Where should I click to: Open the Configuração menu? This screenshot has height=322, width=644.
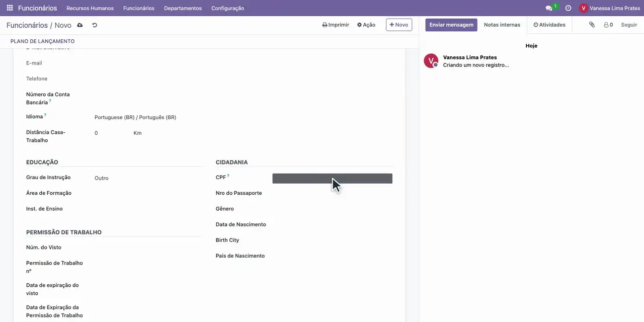(227, 8)
